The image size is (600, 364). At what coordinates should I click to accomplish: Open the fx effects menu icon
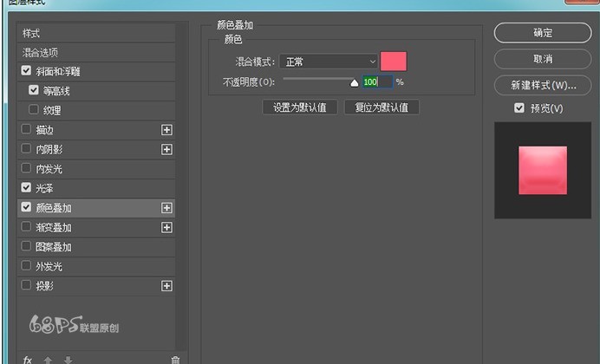(27, 360)
